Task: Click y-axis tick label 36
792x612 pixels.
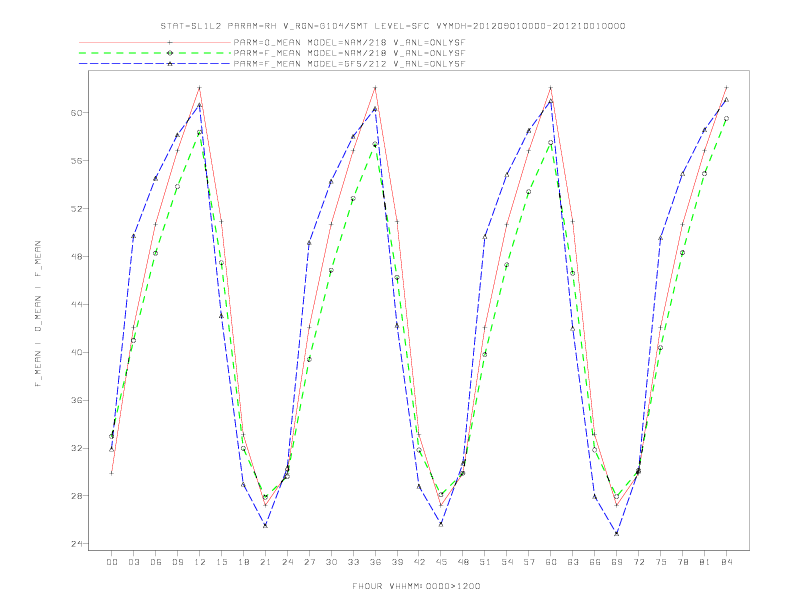Action: click(x=76, y=400)
